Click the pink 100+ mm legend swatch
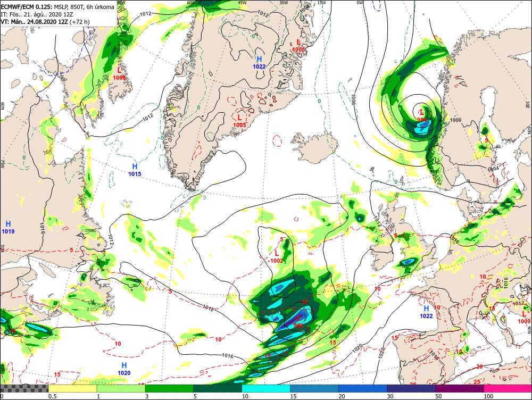 pos(508,388)
